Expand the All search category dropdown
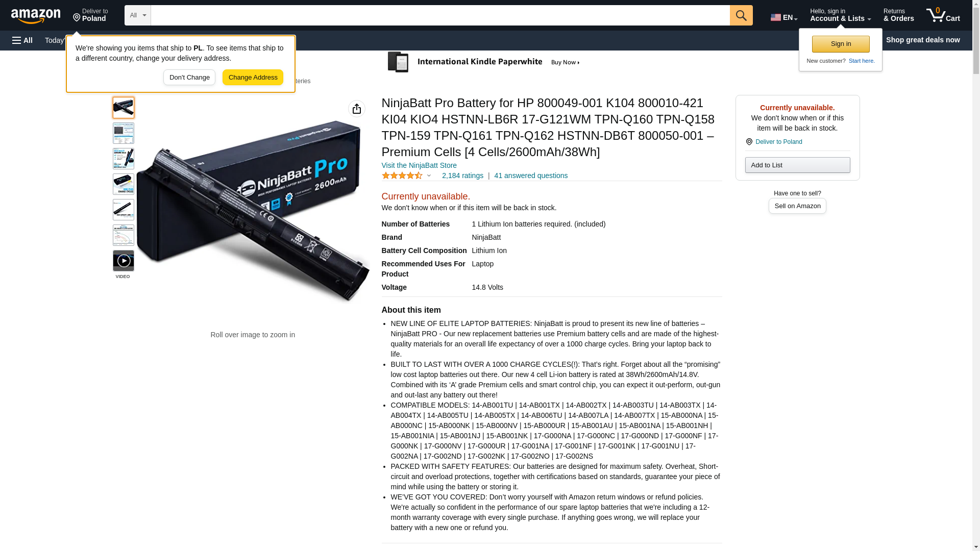The width and height of the screenshot is (980, 551). point(138,15)
